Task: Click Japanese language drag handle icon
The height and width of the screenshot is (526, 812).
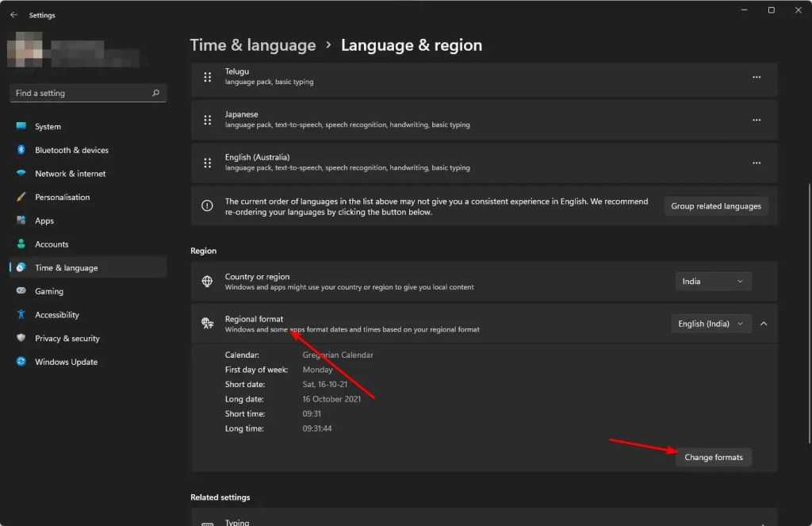Action: pyautogui.click(x=207, y=120)
